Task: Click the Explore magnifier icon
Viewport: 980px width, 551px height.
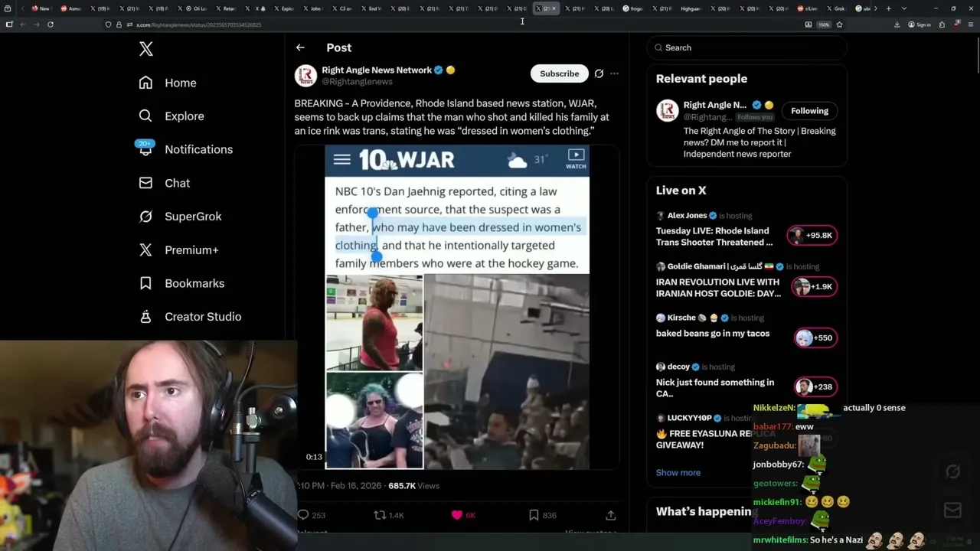Action: [x=145, y=116]
